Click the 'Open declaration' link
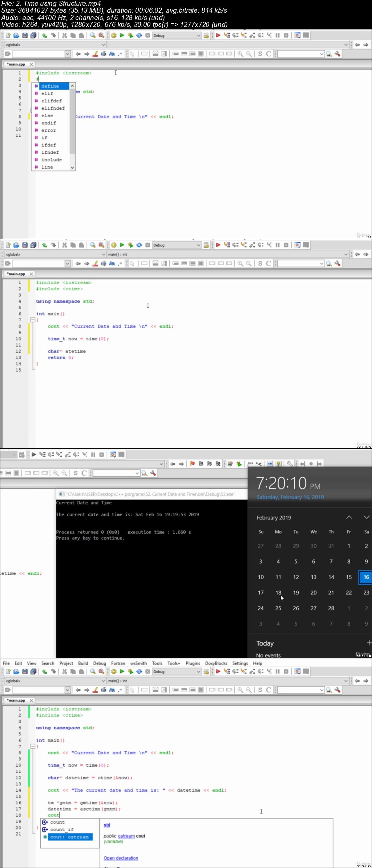The height and width of the screenshot is (868, 372). tap(121, 858)
